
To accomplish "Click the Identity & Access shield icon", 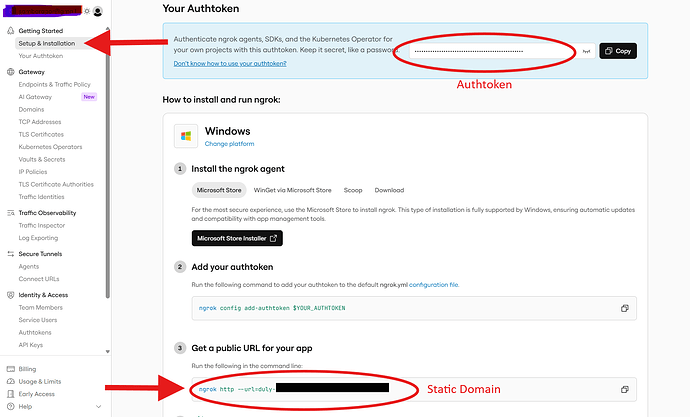I will coord(11,295).
